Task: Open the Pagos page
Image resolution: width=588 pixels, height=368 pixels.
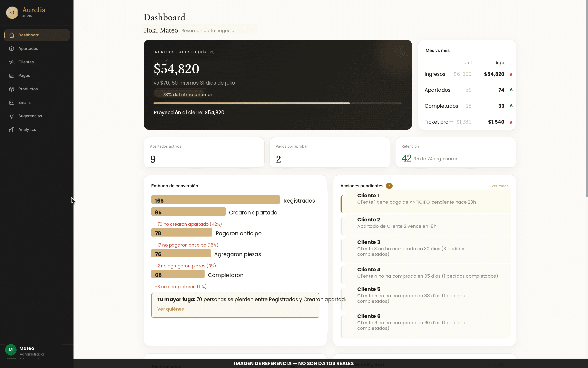Action: (37, 75)
